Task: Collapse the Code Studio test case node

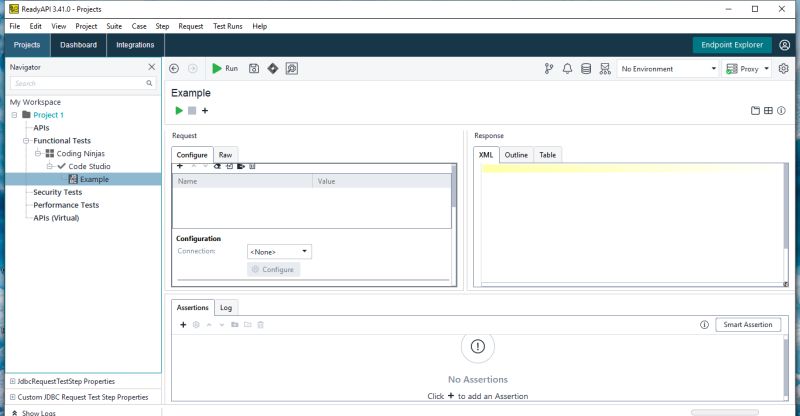Action: [x=49, y=166]
